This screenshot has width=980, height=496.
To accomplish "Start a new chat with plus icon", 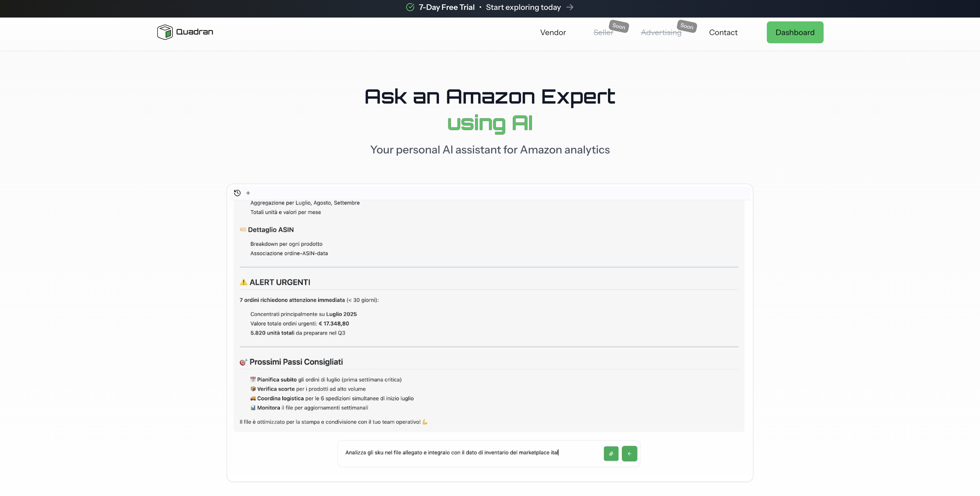I will 248,193.
